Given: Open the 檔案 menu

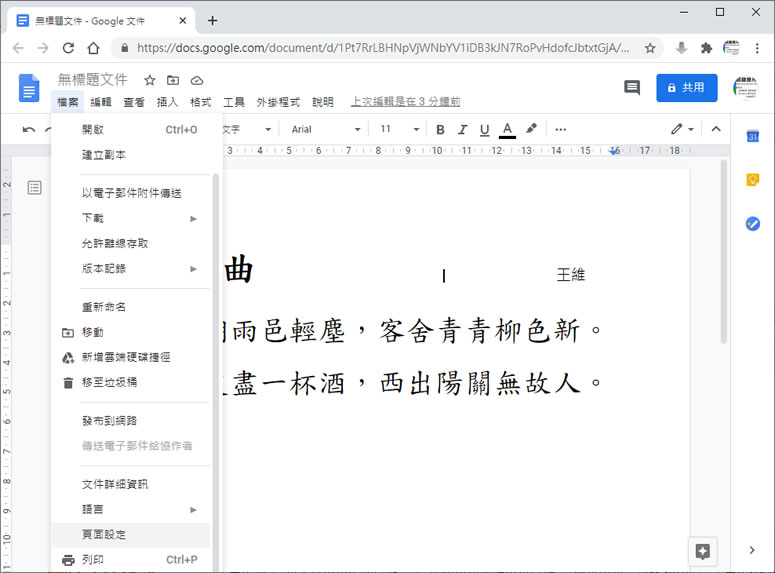Looking at the screenshot, I should (68, 102).
